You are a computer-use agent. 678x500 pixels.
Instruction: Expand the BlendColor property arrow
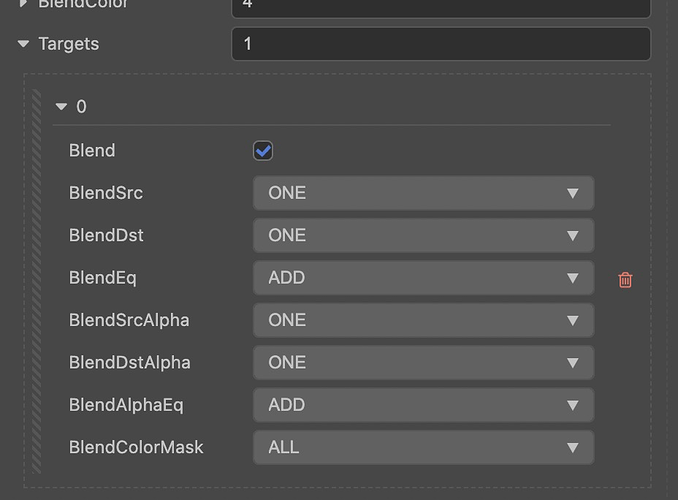(x=23, y=5)
